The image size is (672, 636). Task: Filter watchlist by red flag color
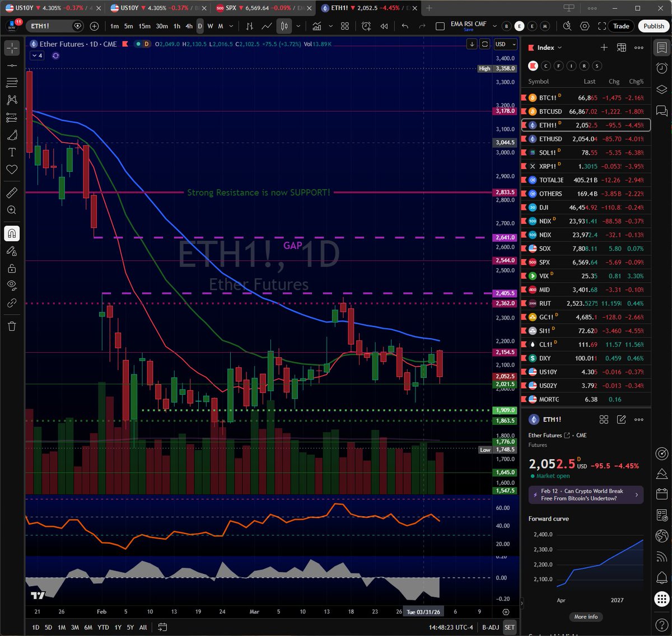533,66
